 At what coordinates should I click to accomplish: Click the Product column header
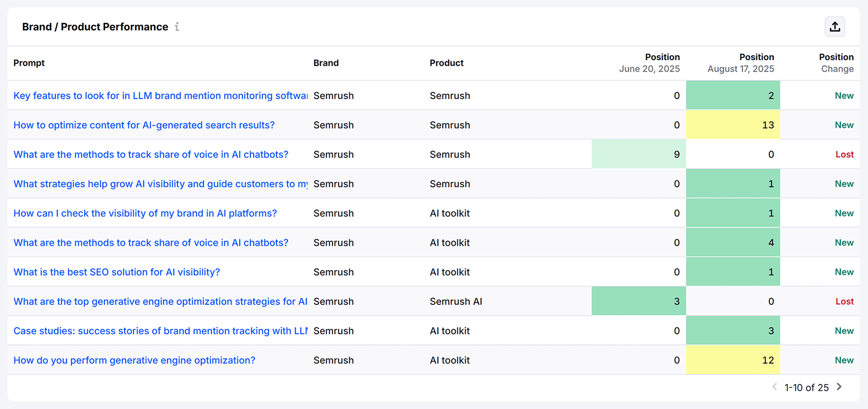click(x=446, y=63)
